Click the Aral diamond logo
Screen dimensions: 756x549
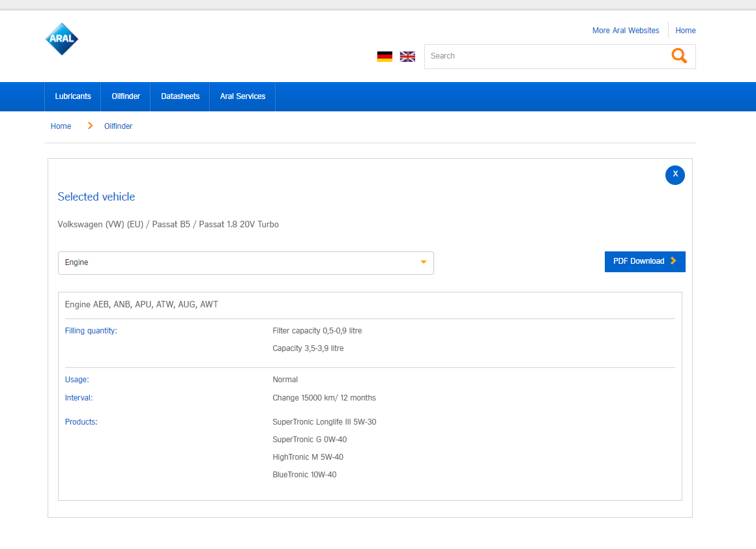coord(62,39)
